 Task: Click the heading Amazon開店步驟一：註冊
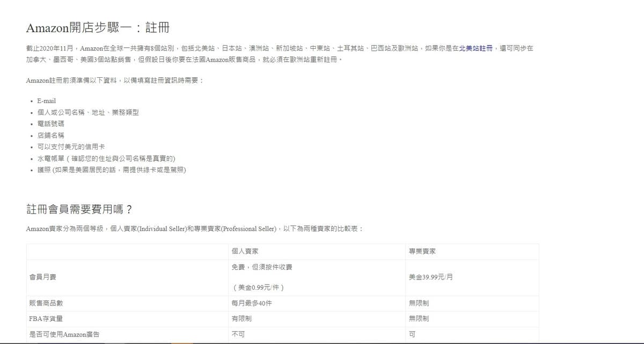point(97,27)
